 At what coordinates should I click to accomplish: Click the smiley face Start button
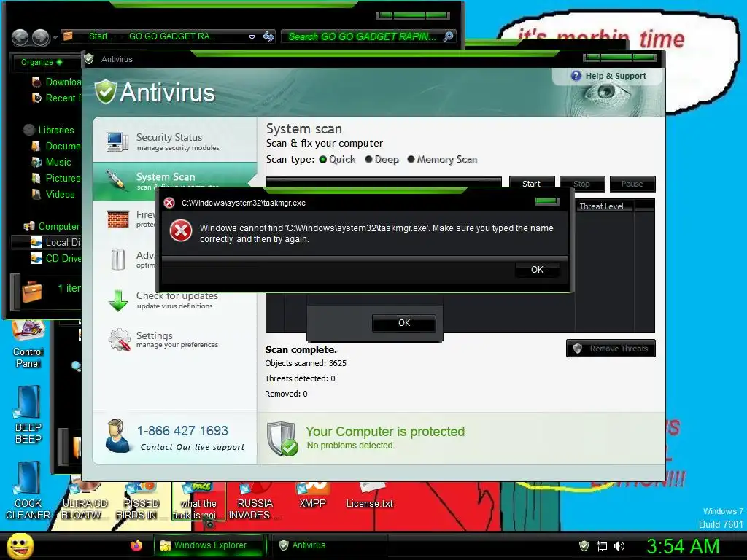[20, 545]
